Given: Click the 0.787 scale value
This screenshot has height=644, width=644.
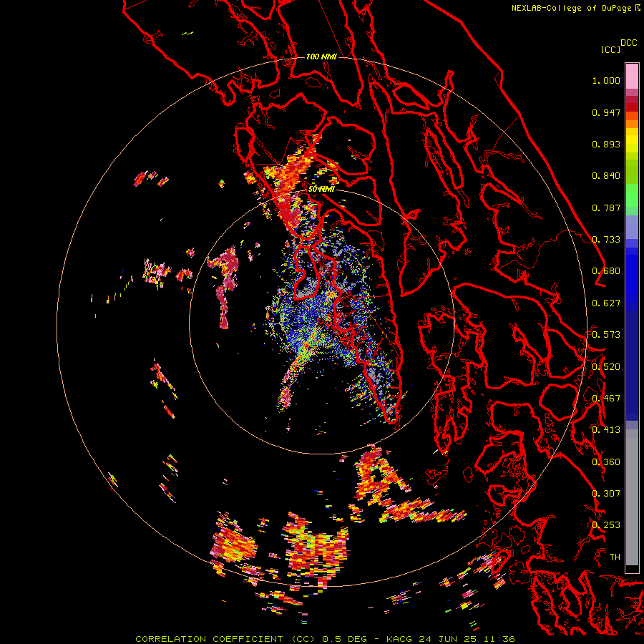Looking at the screenshot, I should click(x=606, y=208).
